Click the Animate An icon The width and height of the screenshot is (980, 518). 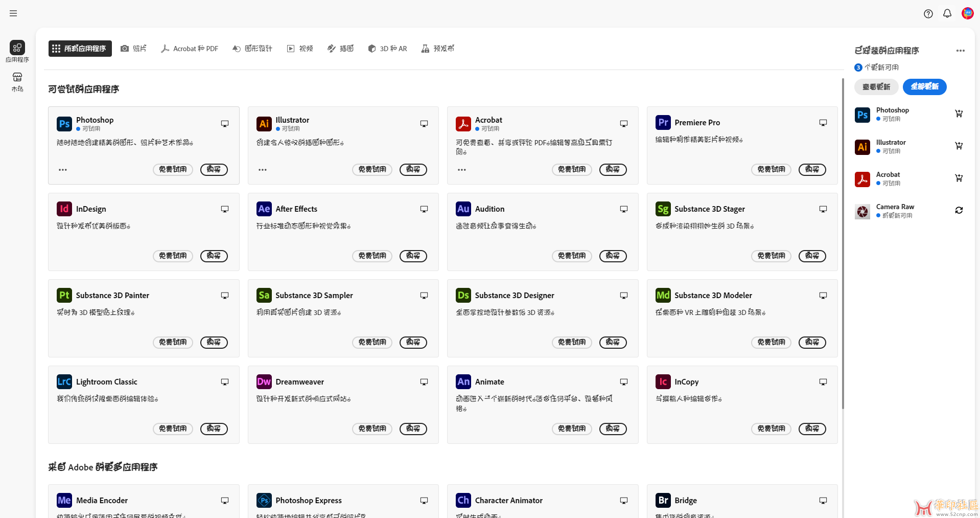(463, 381)
